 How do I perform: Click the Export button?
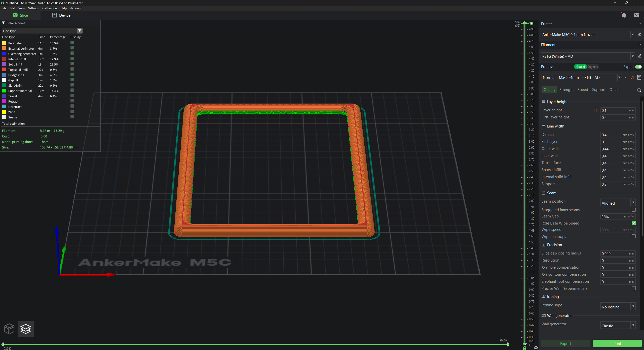click(x=565, y=343)
